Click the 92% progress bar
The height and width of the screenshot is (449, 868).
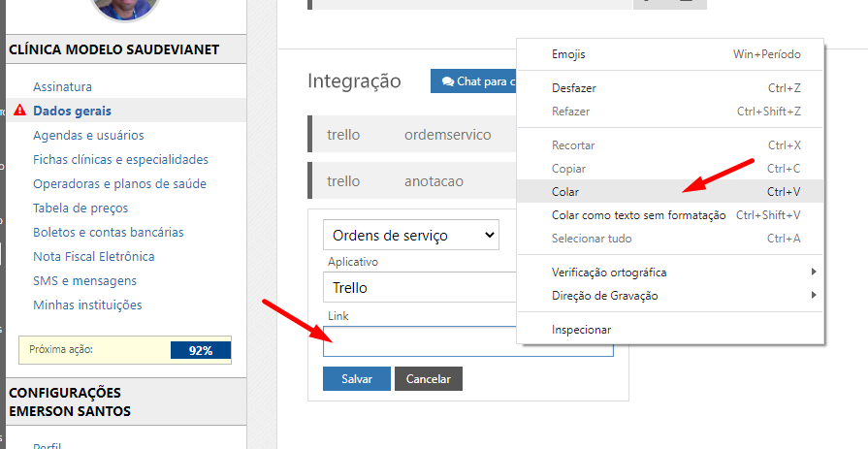point(201,350)
